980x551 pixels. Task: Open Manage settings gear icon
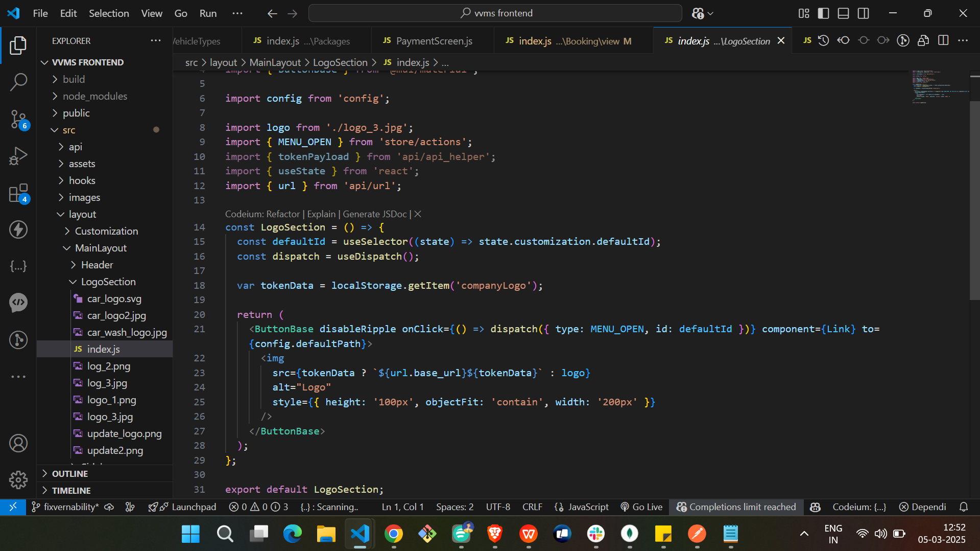coord(18,479)
